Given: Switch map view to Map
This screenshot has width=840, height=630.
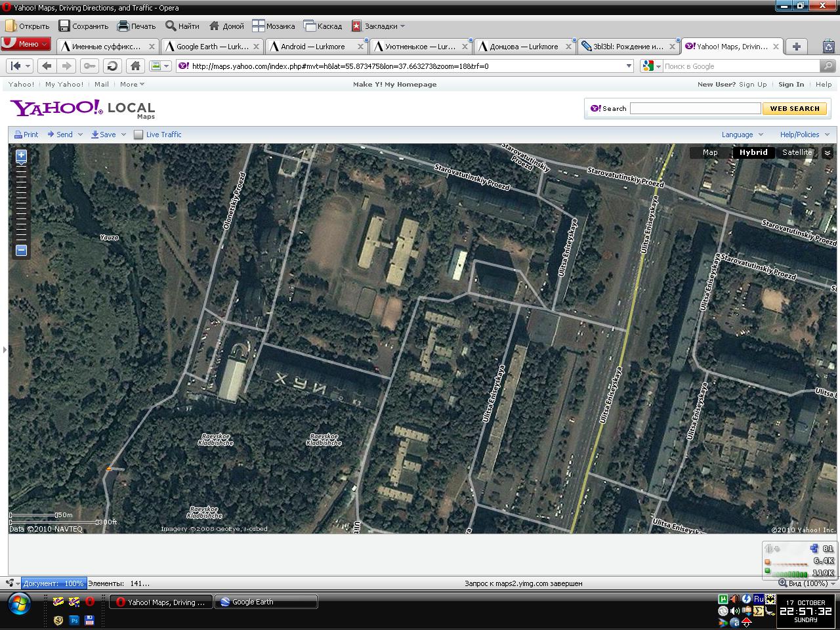Looking at the screenshot, I should [710, 152].
